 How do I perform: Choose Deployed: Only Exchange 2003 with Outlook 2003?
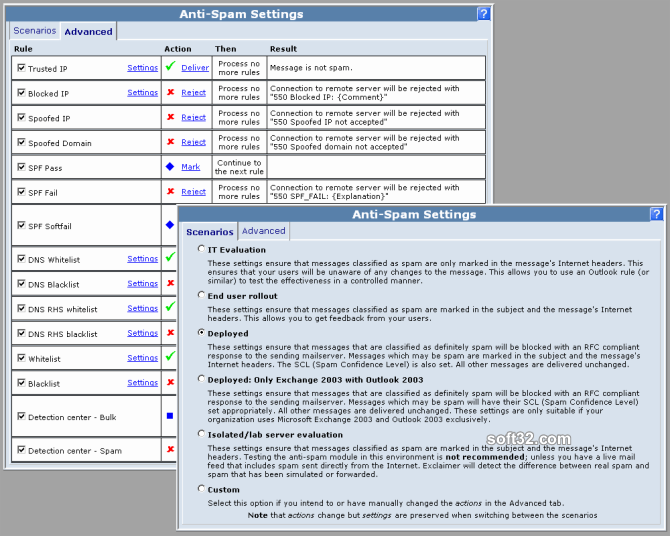tap(201, 379)
